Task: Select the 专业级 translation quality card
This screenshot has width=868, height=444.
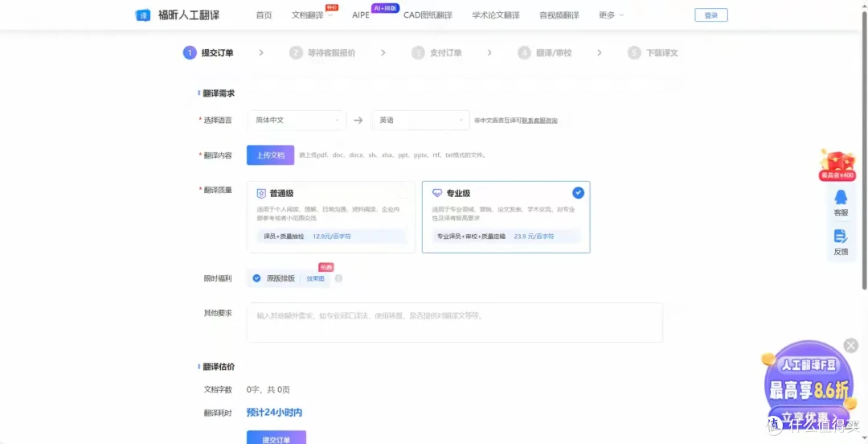Action: coord(506,217)
